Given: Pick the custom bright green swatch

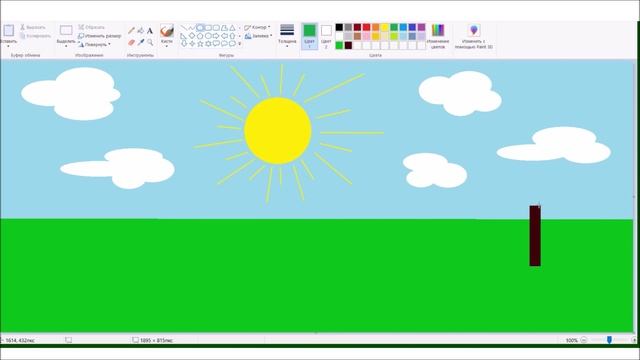Looking at the screenshot, I should pos(339,45).
